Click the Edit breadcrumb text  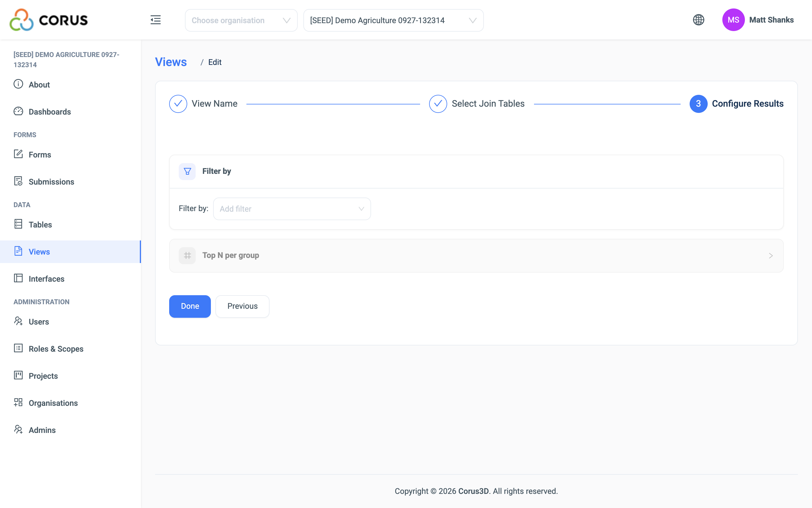coord(215,62)
